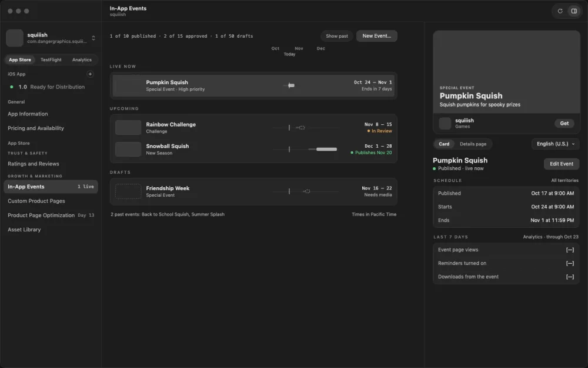Click the past events summary text
The image size is (588, 368).
168,214
